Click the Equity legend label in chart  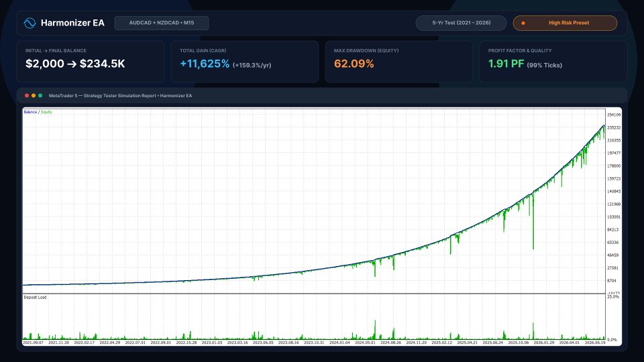(46, 112)
